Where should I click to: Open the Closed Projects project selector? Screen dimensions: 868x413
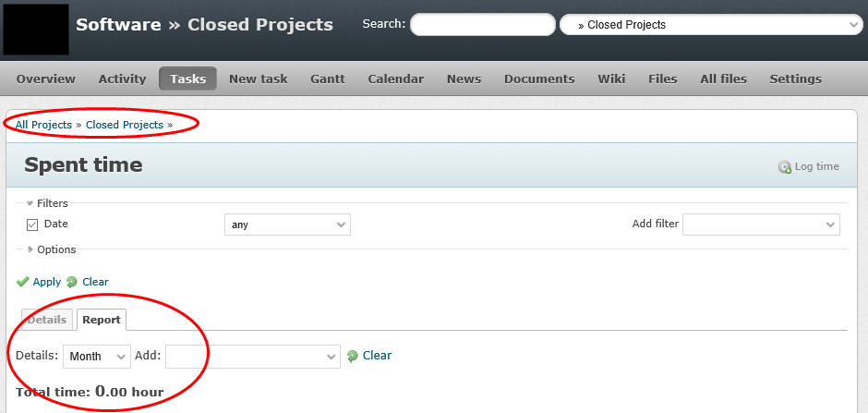(711, 25)
